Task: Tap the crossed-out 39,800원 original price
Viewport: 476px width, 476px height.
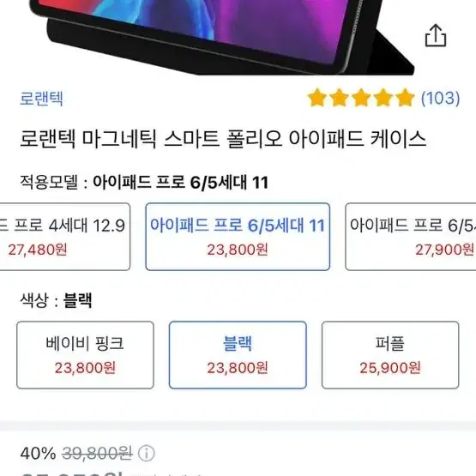Action: tap(97, 454)
